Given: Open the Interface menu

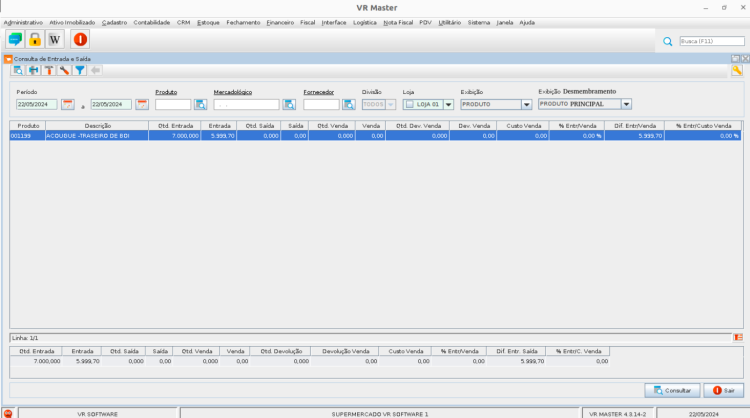Looking at the screenshot, I should point(334,22).
